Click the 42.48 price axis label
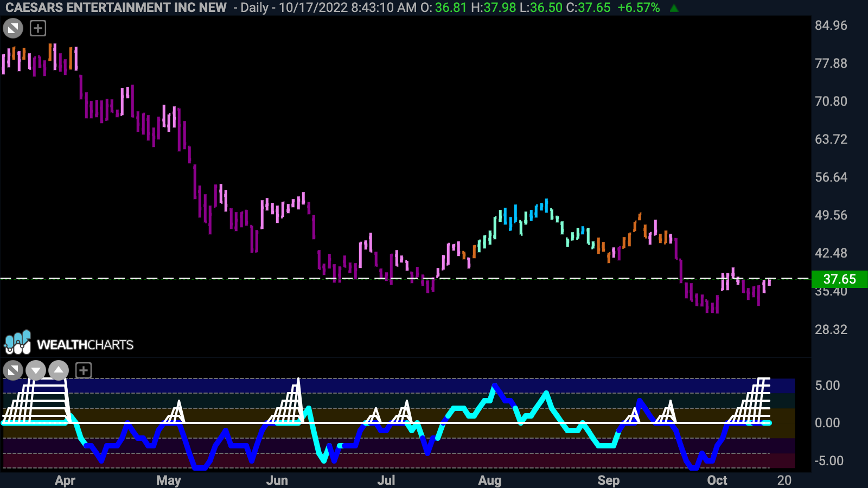Screen dimensions: 868x488 coord(831,253)
